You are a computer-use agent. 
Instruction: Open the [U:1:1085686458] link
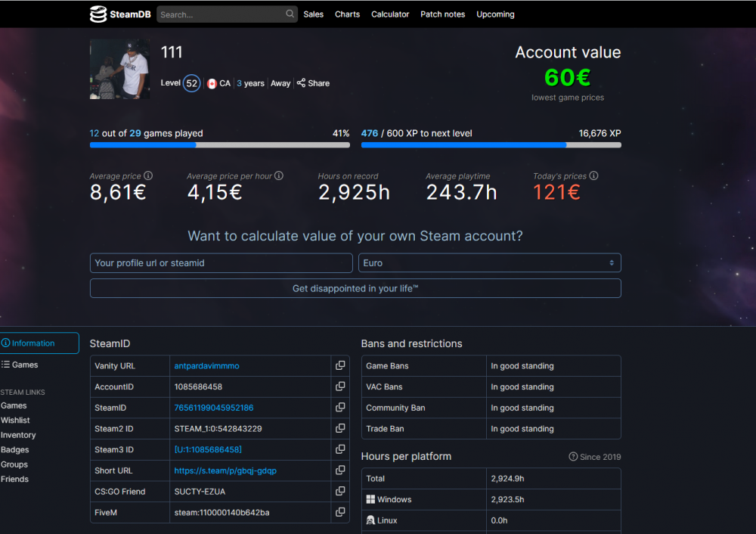(x=208, y=449)
